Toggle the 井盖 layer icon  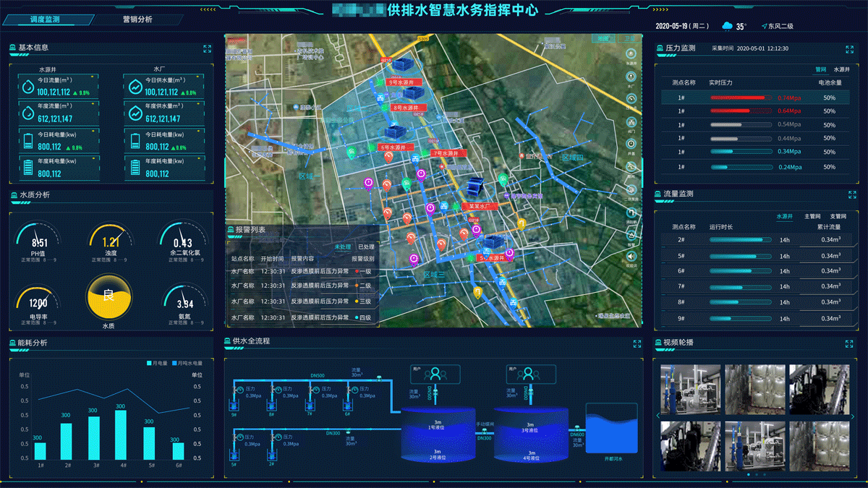tap(631, 143)
